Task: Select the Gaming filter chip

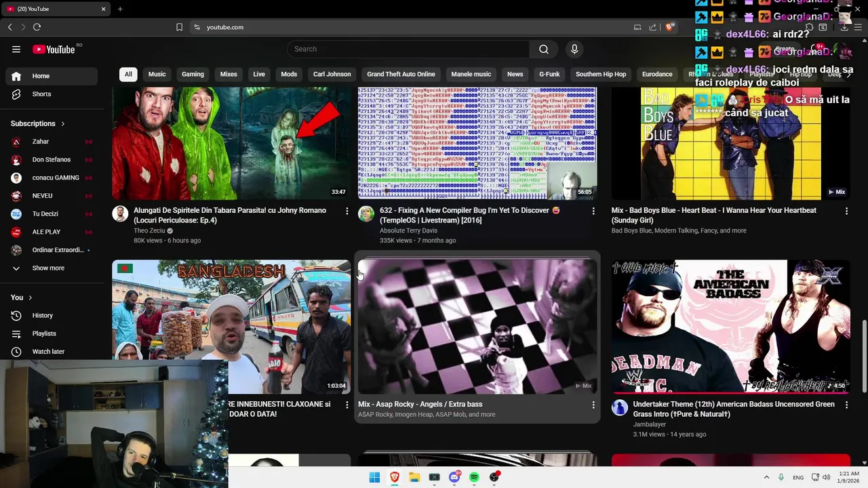Action: 193,75
